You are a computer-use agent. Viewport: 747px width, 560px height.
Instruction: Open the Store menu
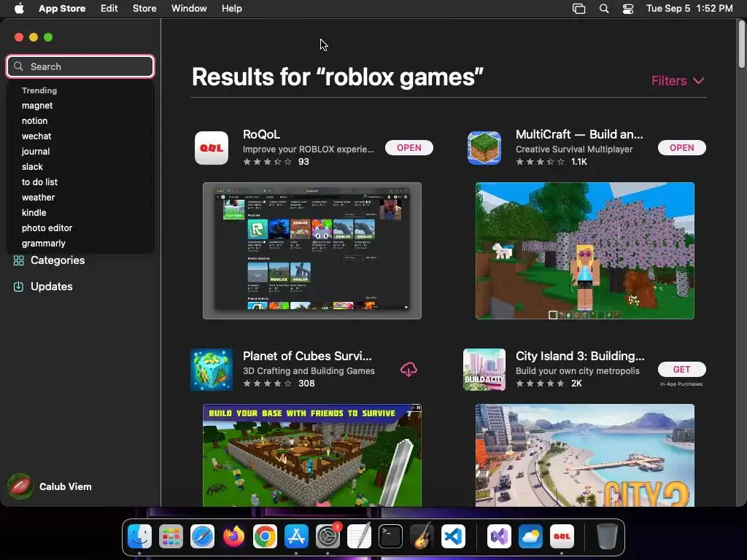(x=144, y=9)
